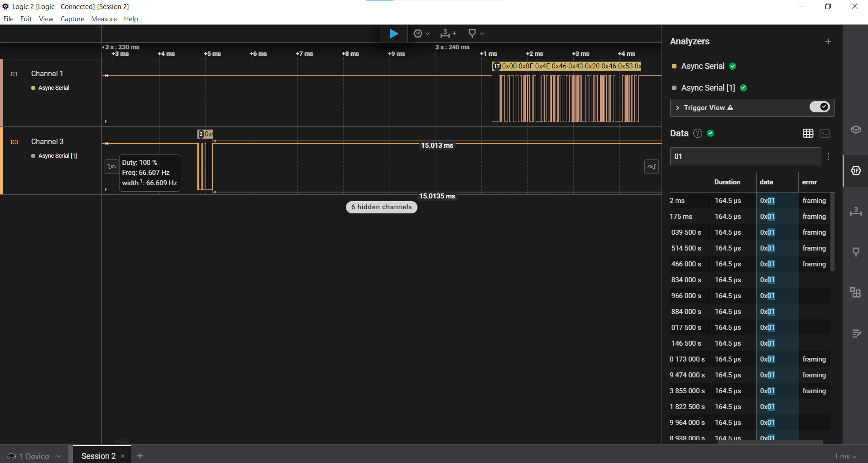
Task: Expand the marker tool dropdown arrow
Action: pyautogui.click(x=482, y=34)
